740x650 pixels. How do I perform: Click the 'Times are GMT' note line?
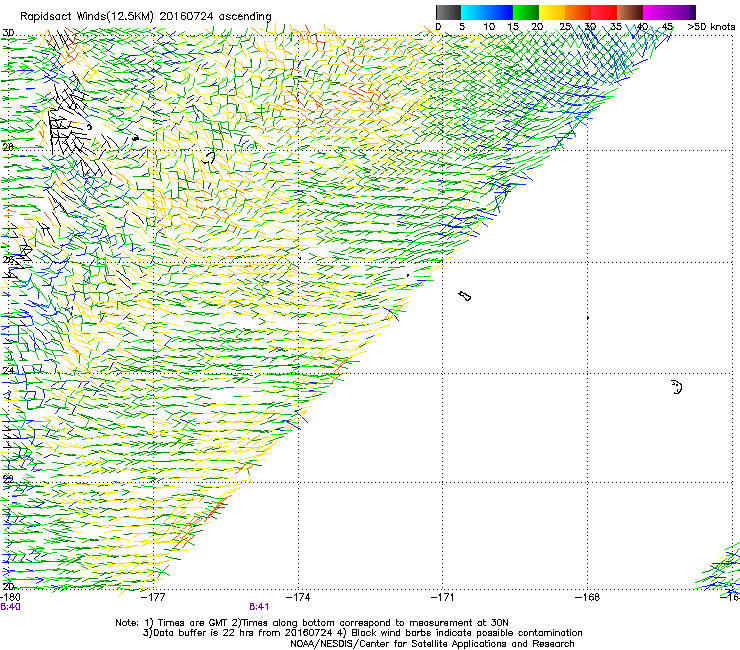(312, 623)
